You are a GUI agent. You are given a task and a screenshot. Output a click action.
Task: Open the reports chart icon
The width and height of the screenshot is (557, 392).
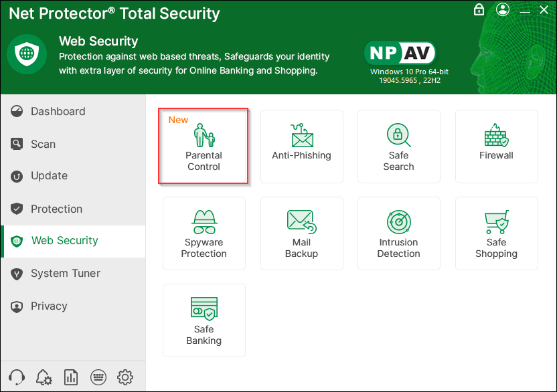[x=71, y=377]
